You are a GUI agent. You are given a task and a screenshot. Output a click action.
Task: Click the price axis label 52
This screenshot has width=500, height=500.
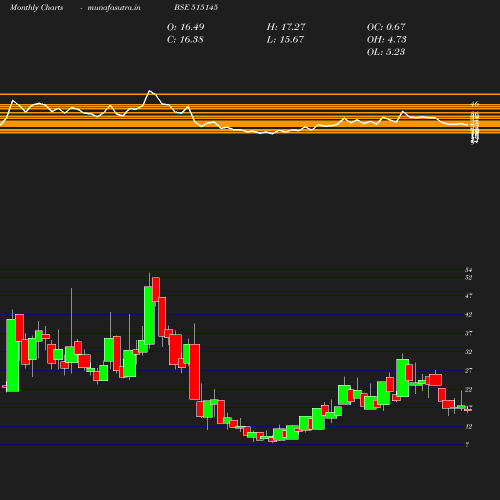(468, 277)
